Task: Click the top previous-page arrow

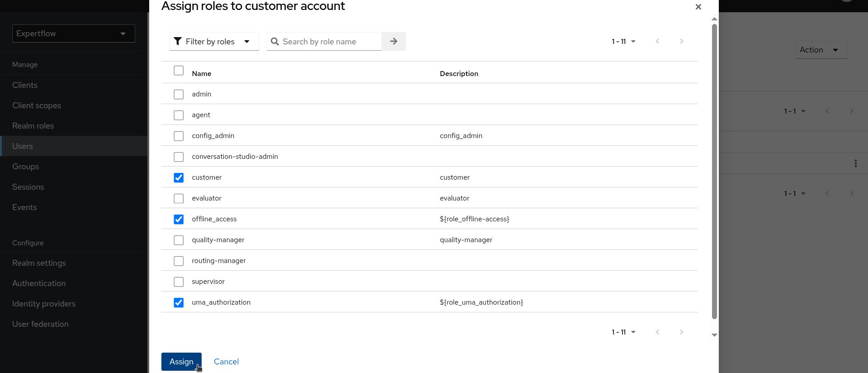Action: (x=657, y=42)
